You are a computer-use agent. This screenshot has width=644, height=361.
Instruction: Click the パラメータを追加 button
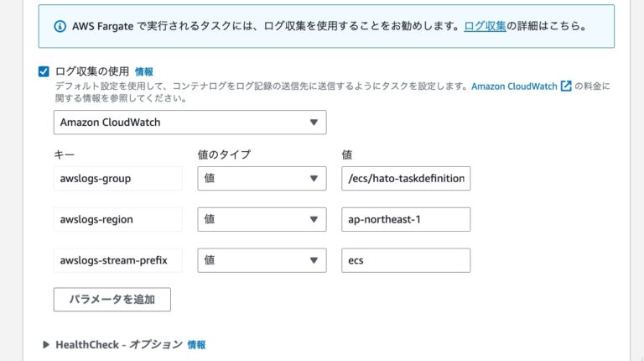pos(112,300)
